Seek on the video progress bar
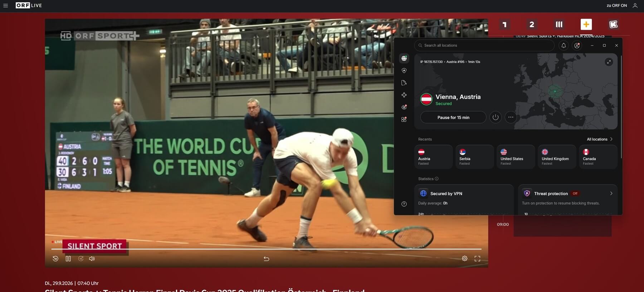The image size is (644, 292). tap(266, 249)
